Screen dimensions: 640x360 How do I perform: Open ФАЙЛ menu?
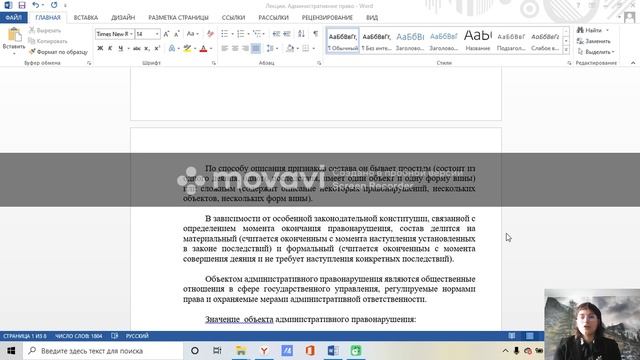[14, 18]
